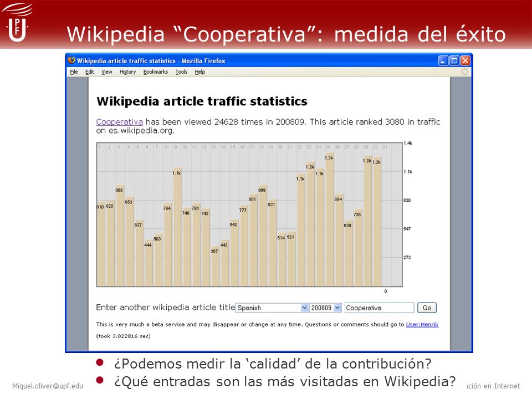The height and width of the screenshot is (399, 532).
Task: Open the File menu in Firefox
Action: click(74, 72)
